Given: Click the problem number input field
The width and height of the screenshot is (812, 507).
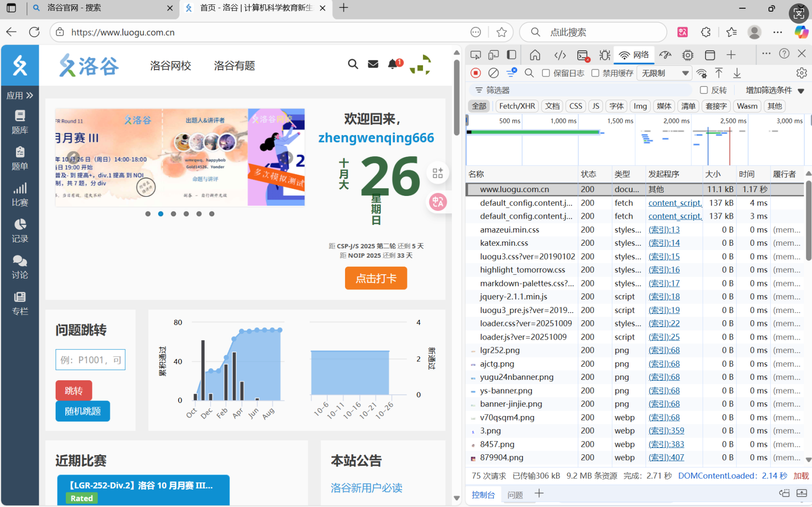Looking at the screenshot, I should 90,360.
